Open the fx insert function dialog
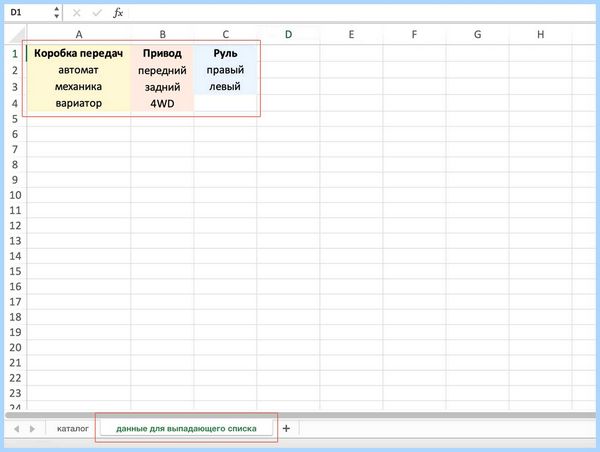This screenshot has width=600, height=452. (x=118, y=13)
